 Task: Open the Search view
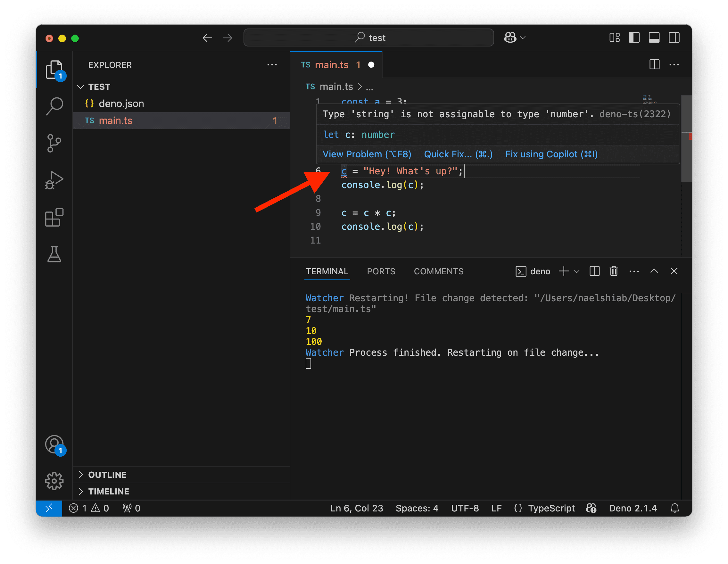click(x=54, y=106)
